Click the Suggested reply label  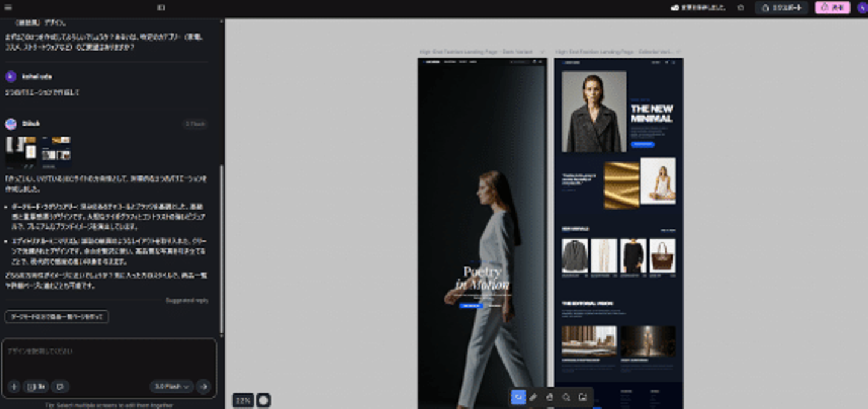click(x=187, y=300)
